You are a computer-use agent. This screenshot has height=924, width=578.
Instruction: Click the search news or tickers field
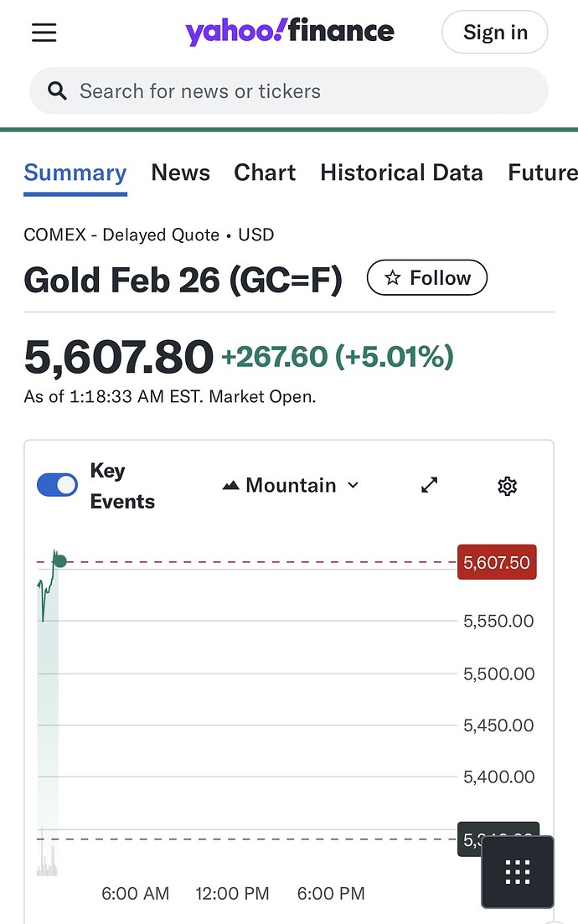coord(302,91)
